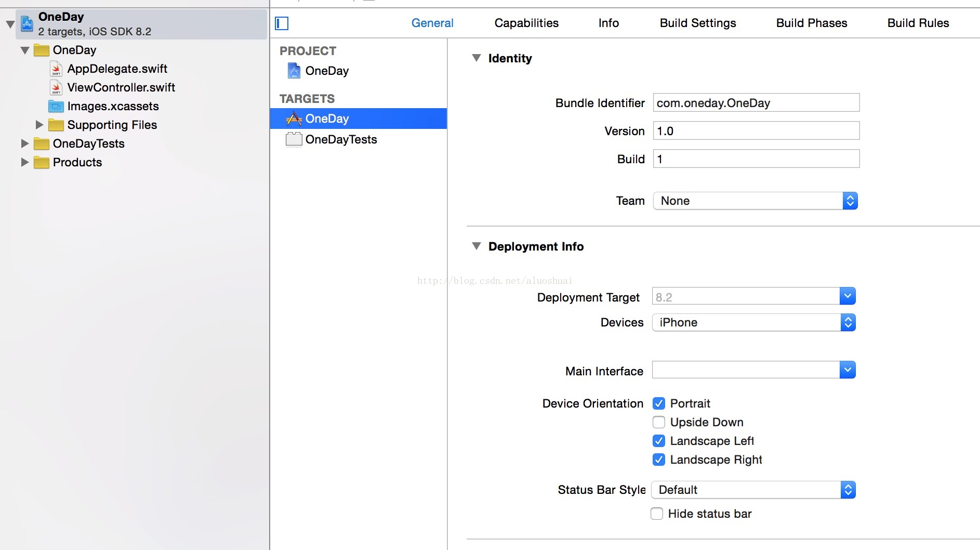
Task: Switch to the General tab
Action: pyautogui.click(x=432, y=23)
